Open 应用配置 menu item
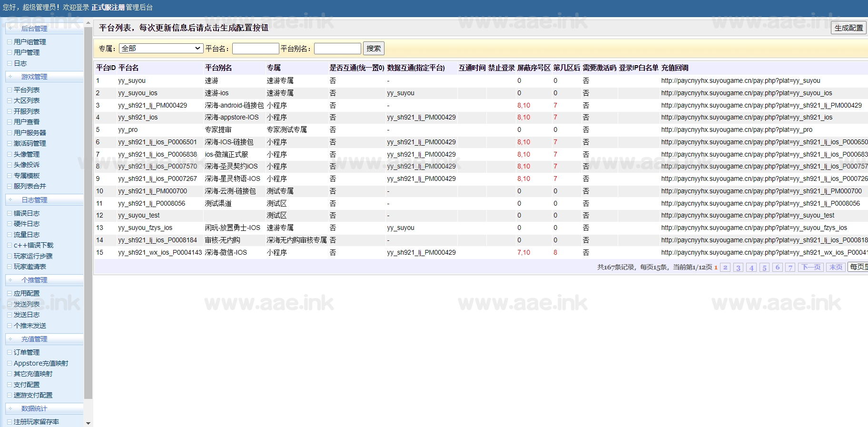868x427 pixels. coord(27,293)
